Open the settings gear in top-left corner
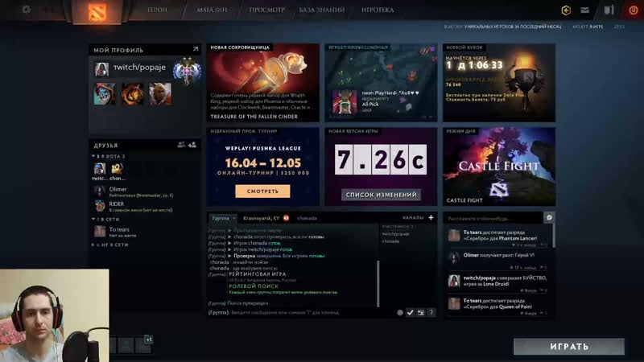Viewport: 644px width, 362px height. pos(26,10)
